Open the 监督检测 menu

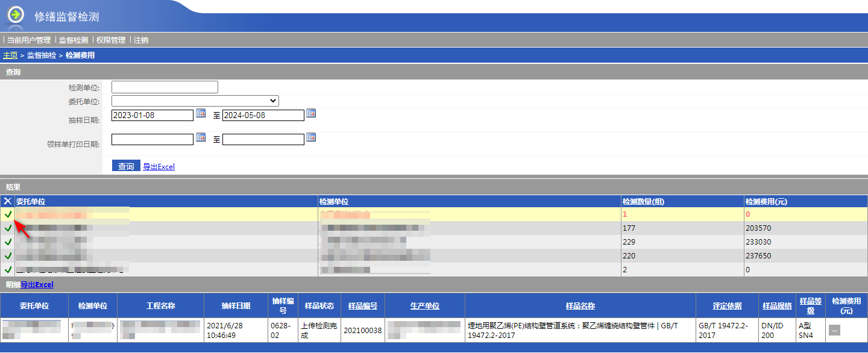click(x=74, y=40)
